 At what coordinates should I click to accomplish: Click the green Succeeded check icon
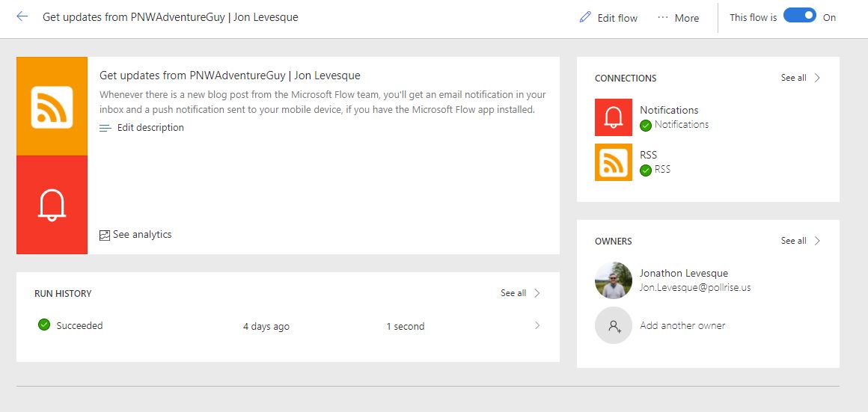coord(44,325)
